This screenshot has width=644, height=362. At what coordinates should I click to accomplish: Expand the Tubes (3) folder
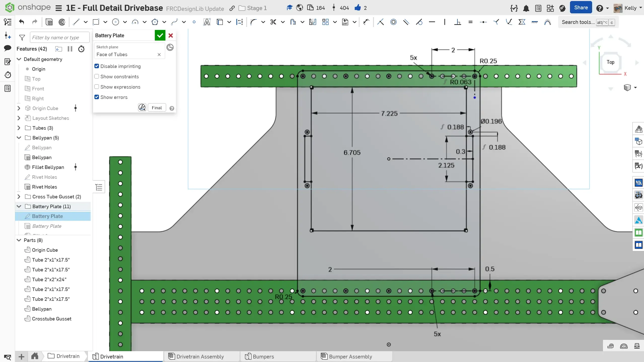pyautogui.click(x=19, y=128)
